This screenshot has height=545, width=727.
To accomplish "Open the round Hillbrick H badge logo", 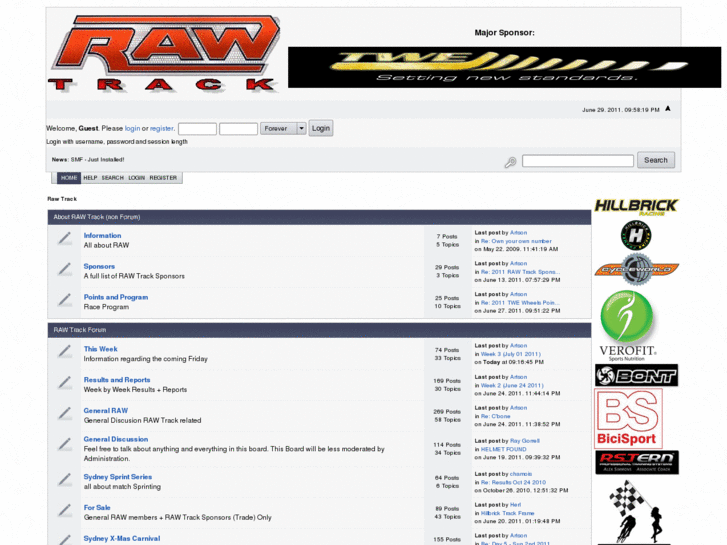I will [636, 235].
